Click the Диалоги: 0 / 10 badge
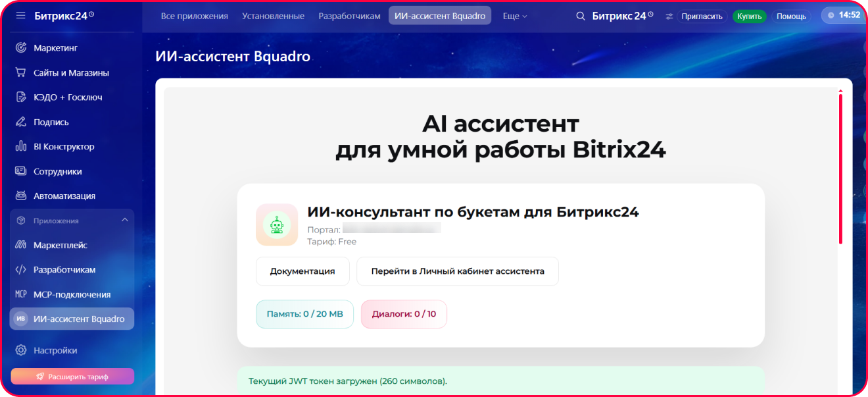The image size is (868, 397). point(404,314)
